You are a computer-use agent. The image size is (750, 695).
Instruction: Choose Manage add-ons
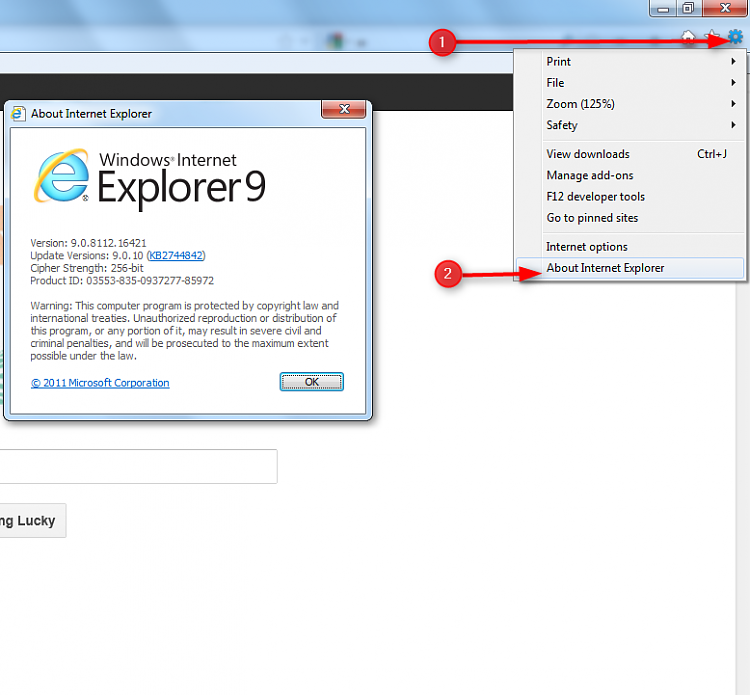point(630,175)
